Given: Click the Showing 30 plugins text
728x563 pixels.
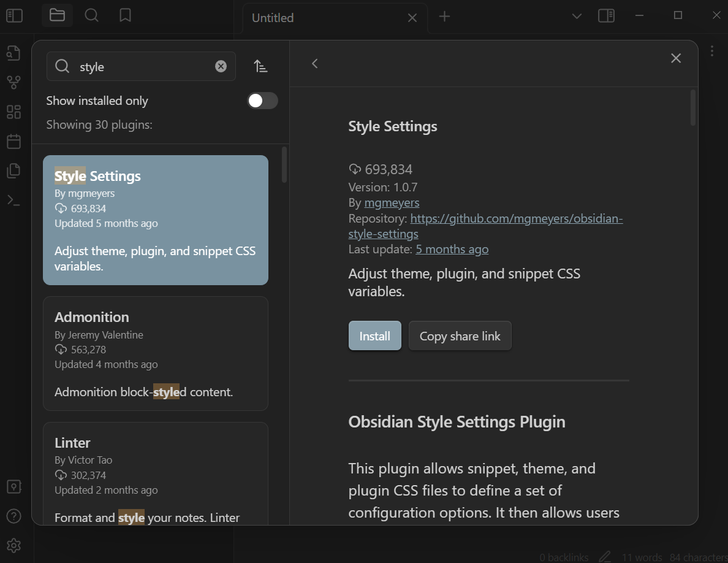Looking at the screenshot, I should click(99, 124).
